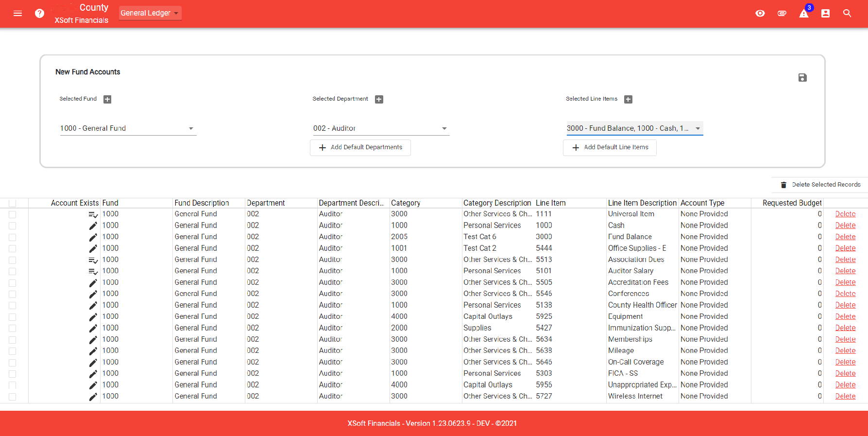Click plus icon beside Selected Line Items

coord(628,99)
